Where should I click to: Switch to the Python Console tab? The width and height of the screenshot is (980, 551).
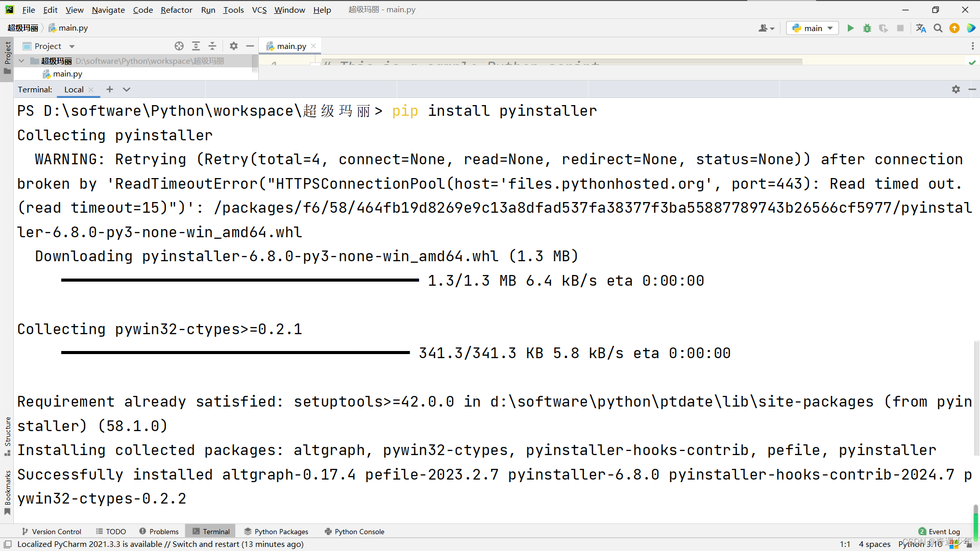[354, 531]
